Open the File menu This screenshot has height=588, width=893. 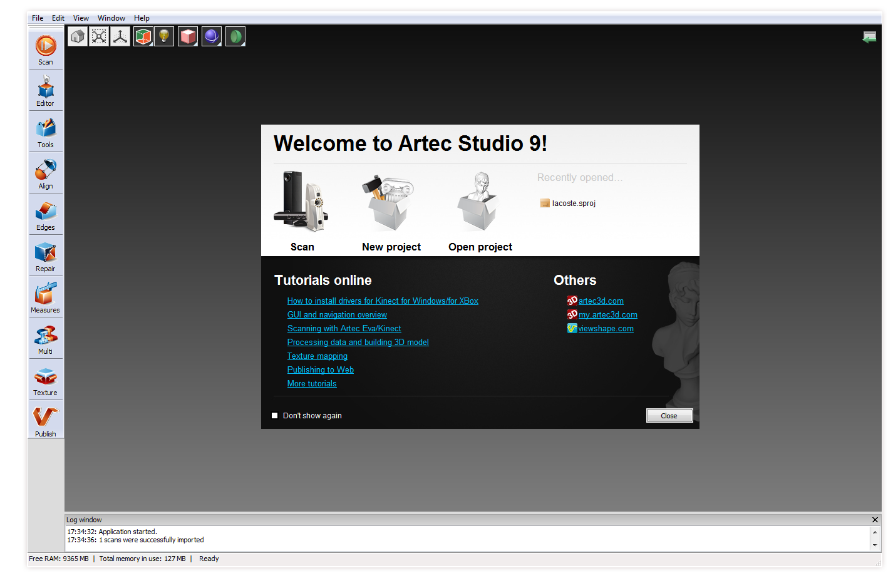[x=37, y=18]
